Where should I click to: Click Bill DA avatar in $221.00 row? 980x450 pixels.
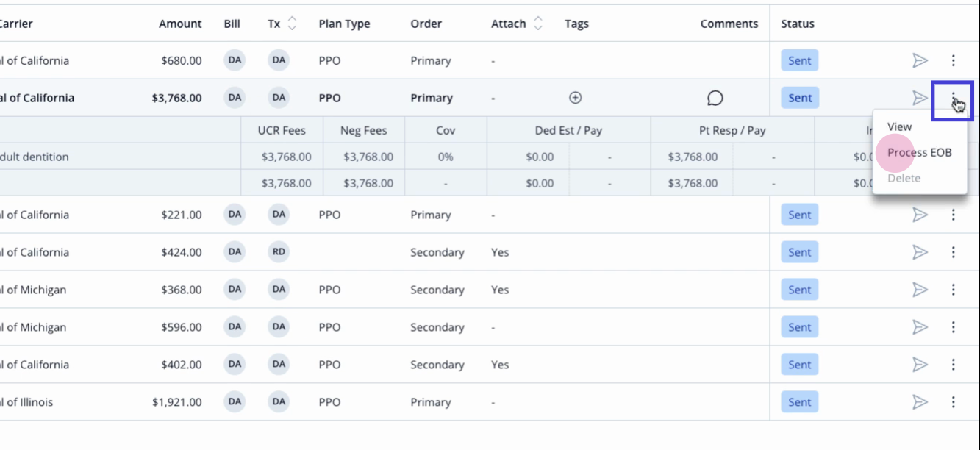(x=235, y=215)
